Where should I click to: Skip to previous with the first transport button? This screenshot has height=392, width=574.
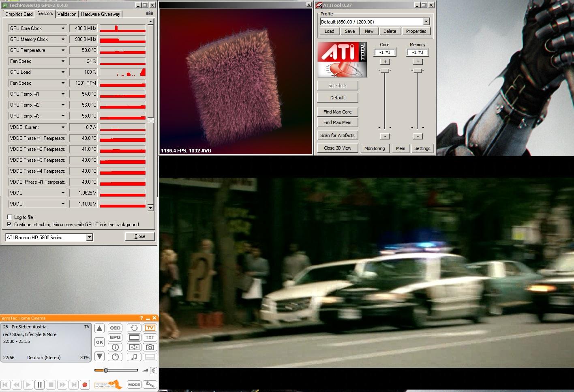pos(5,384)
